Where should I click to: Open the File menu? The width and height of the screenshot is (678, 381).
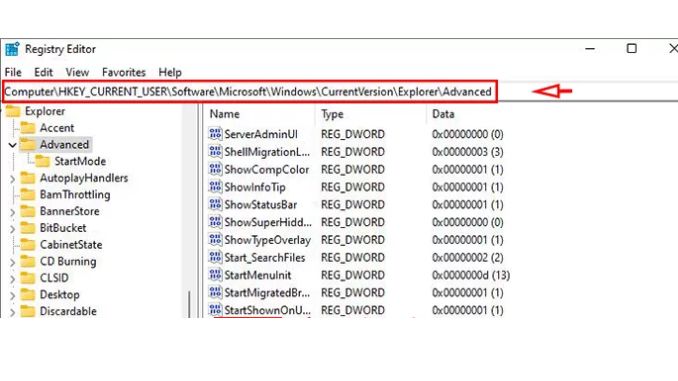pos(13,72)
